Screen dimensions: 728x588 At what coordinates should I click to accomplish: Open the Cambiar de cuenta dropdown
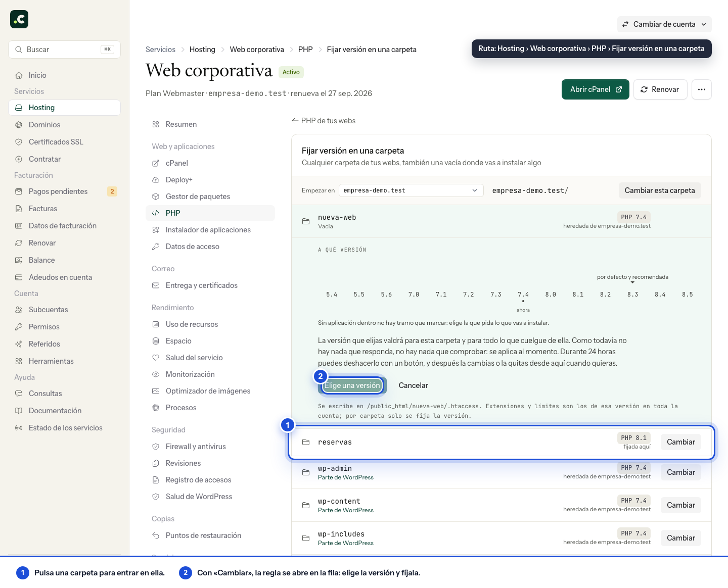pyautogui.click(x=664, y=24)
